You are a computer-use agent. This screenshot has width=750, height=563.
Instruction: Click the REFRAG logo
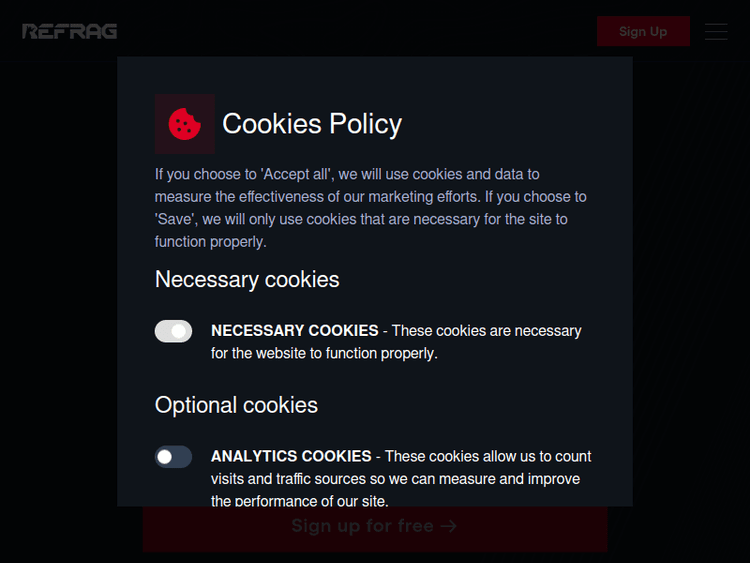pyautogui.click(x=70, y=31)
